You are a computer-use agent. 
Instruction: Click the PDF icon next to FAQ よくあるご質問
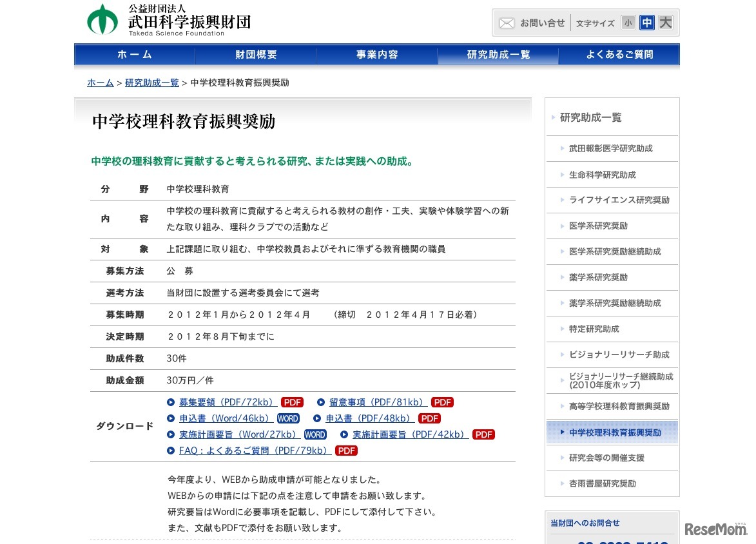click(345, 450)
